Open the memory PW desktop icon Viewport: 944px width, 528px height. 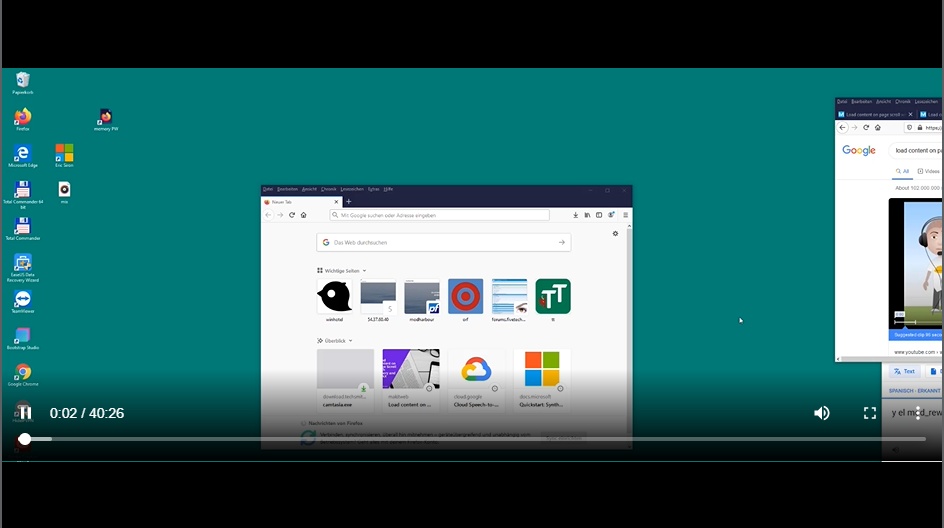point(106,119)
